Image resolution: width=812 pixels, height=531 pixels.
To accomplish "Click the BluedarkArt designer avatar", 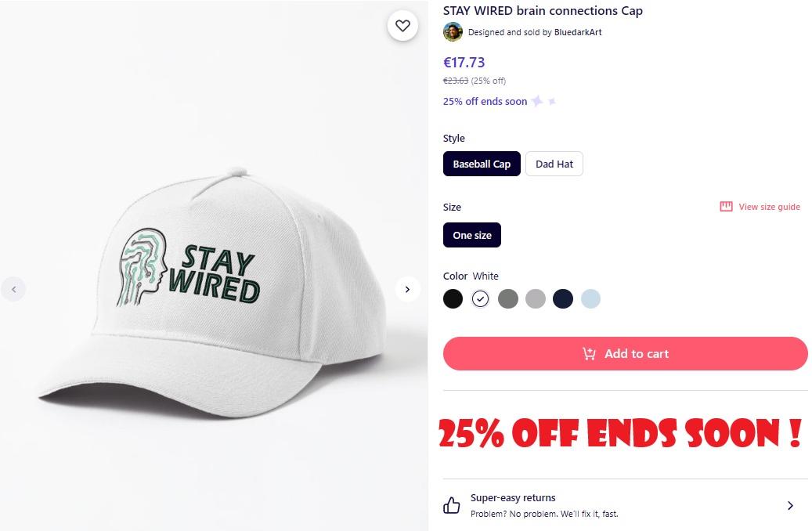I will pyautogui.click(x=453, y=32).
